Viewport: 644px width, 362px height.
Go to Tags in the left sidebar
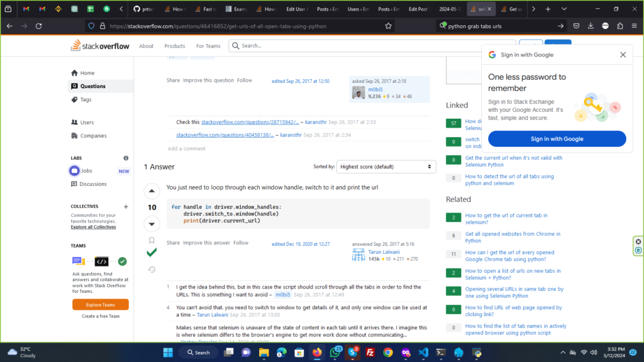click(86, 99)
